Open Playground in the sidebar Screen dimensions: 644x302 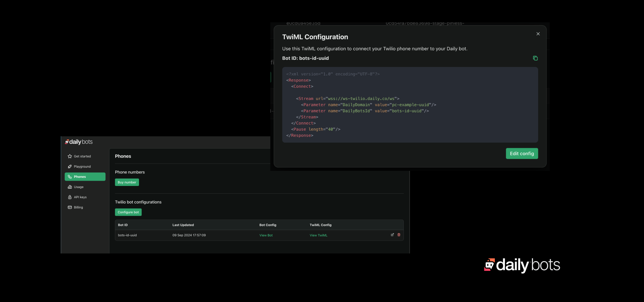[x=85, y=166]
